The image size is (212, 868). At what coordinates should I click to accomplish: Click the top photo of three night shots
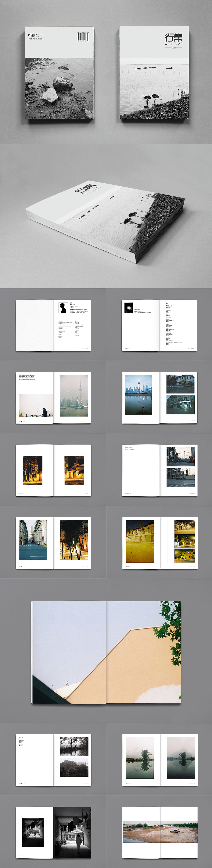(185, 526)
